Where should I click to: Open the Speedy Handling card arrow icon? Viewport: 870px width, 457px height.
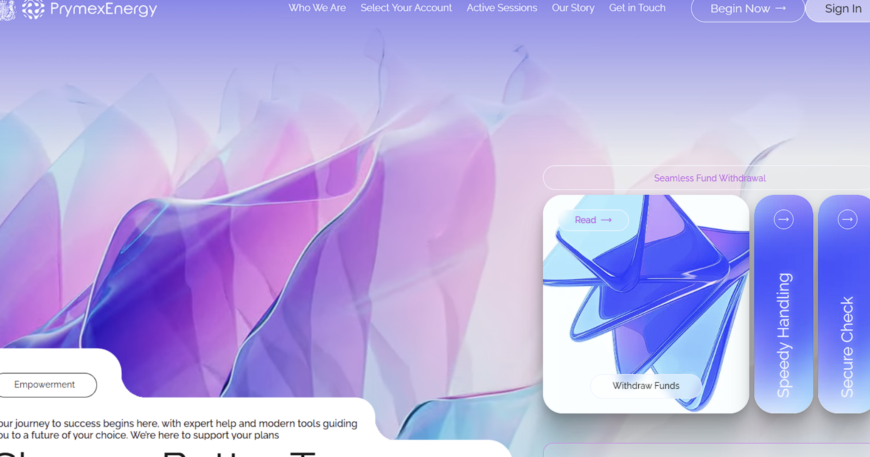pyautogui.click(x=783, y=220)
